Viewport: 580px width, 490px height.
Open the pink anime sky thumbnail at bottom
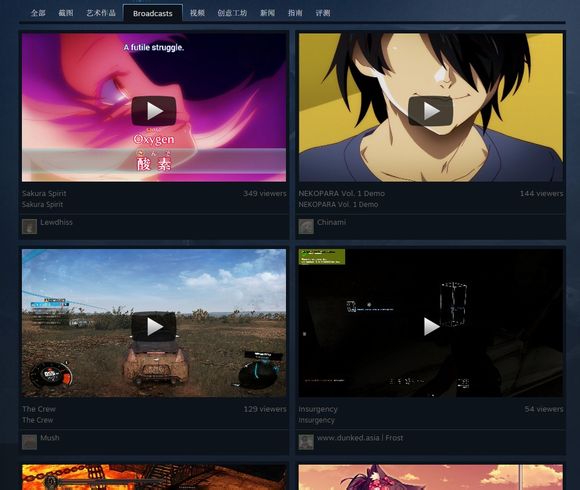coord(431,477)
